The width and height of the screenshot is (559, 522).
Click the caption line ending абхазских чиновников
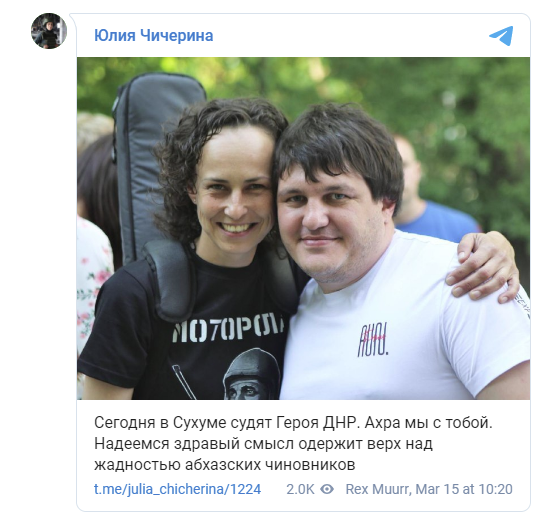point(225,465)
